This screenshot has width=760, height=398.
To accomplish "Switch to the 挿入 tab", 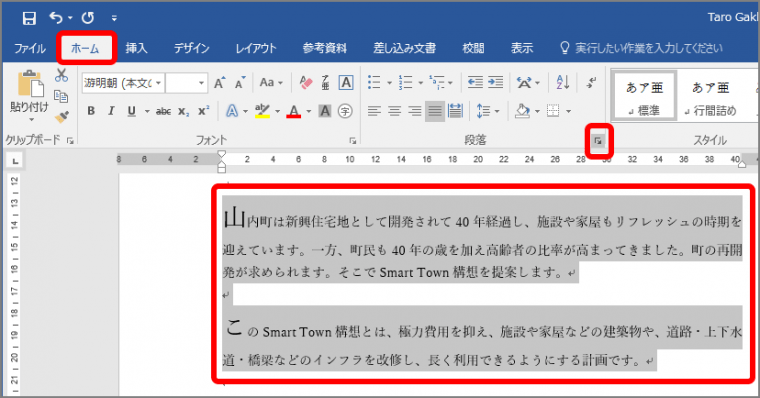I will pos(136,48).
